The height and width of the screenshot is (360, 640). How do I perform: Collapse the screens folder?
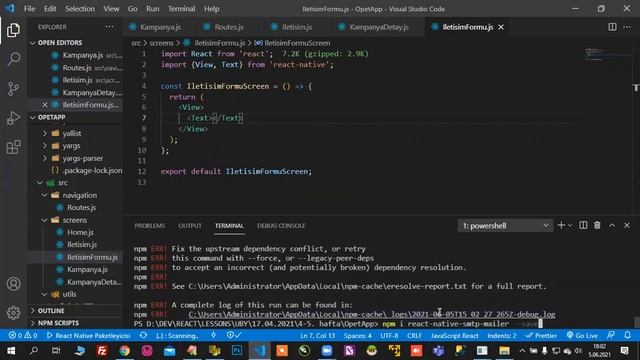tap(75, 220)
